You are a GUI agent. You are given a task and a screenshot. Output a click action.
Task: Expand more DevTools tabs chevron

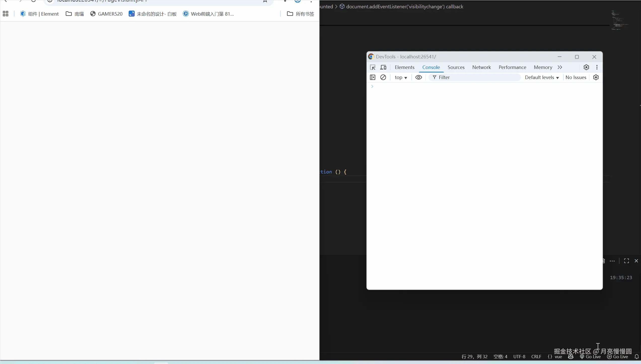[560, 67]
